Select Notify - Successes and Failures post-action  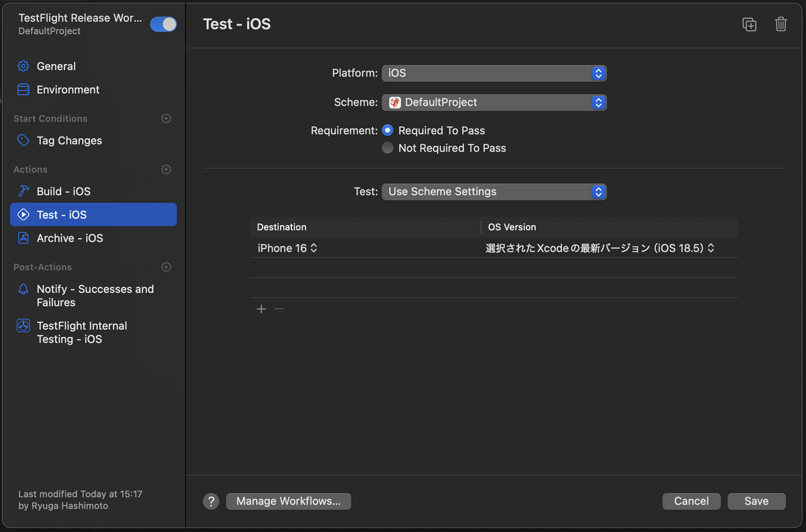point(93,296)
